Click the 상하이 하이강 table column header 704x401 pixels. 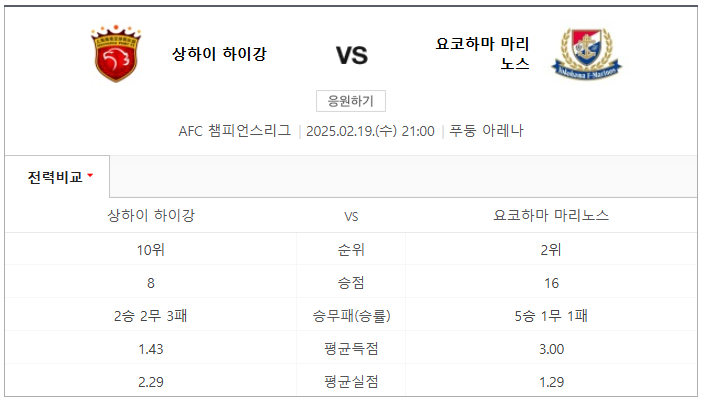(151, 216)
